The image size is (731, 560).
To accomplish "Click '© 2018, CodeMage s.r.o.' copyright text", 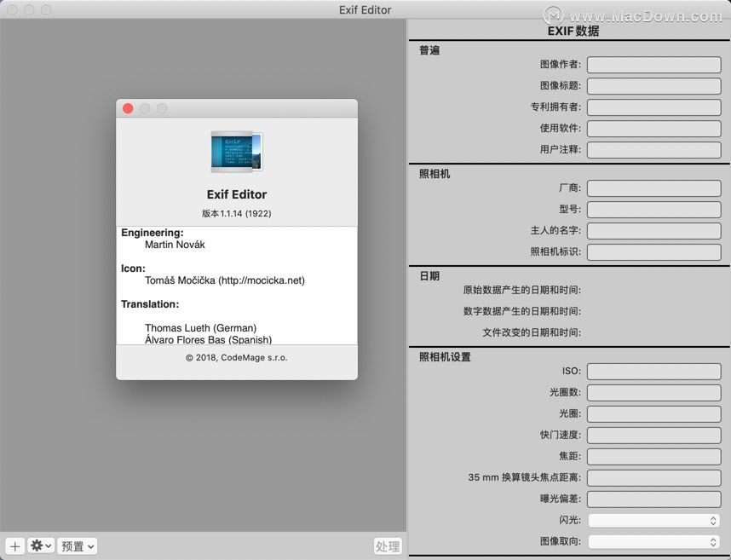I will [236, 358].
